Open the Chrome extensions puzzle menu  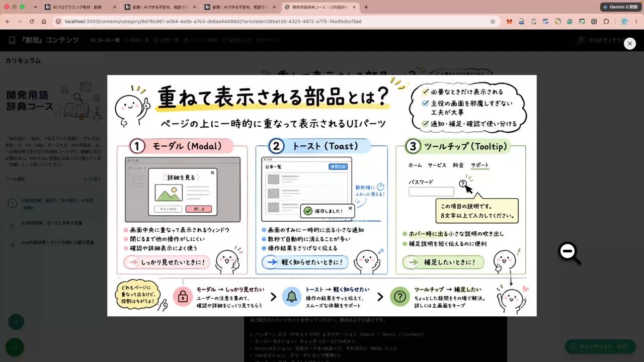[x=606, y=22]
